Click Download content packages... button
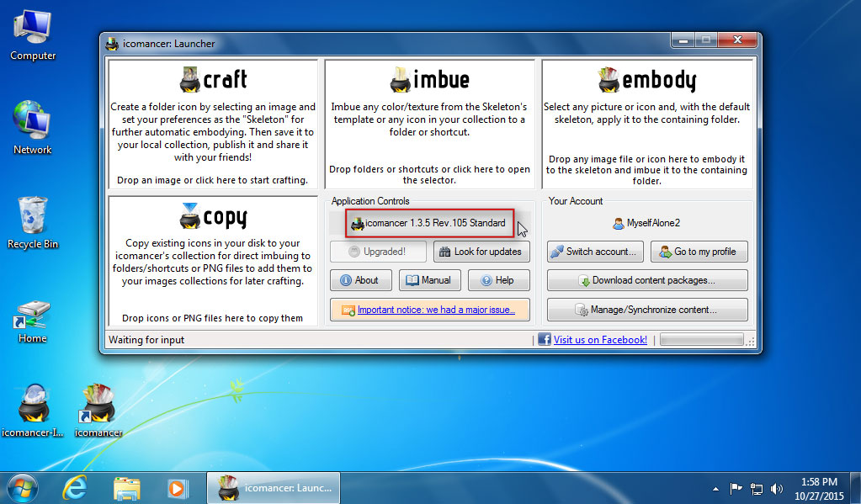Screen dimensions: 861x504 647,280
